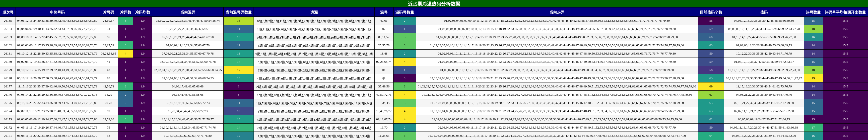
Task: Click issue number 26176
Action: click(8, 95)
